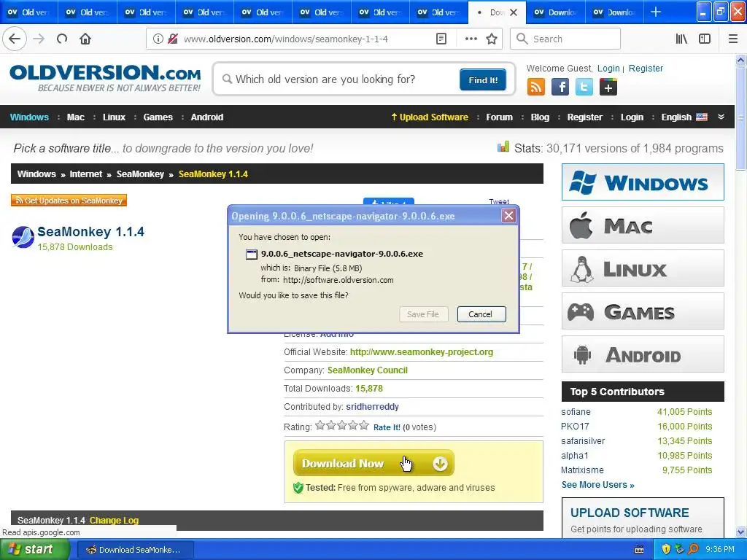Click the black plus share icon
Screen dimensions: 747x560
(x=608, y=87)
